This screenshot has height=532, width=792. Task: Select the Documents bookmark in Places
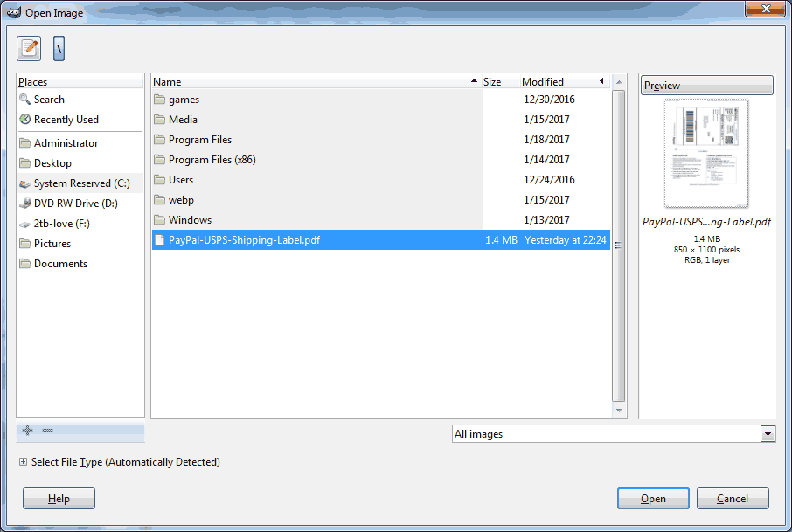pos(80,264)
